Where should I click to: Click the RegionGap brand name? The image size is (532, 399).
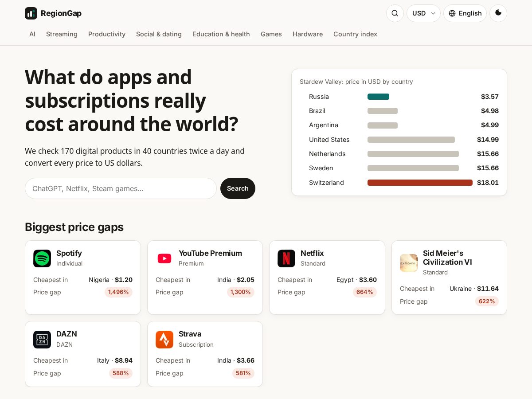pyautogui.click(x=61, y=13)
